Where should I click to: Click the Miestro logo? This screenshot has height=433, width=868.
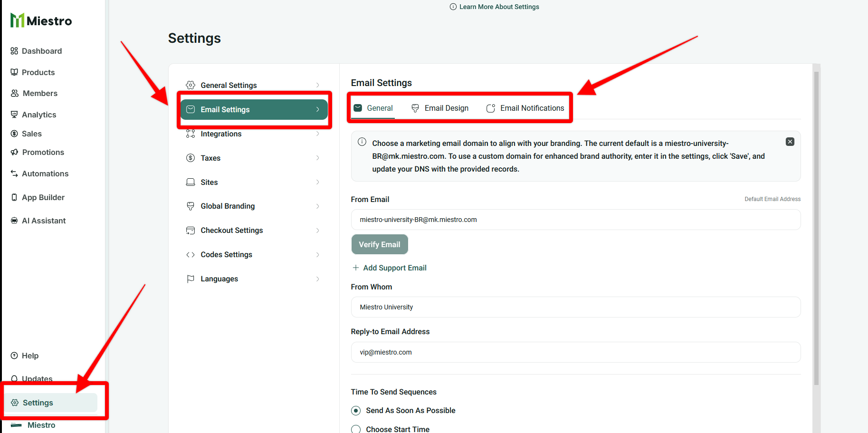(41, 20)
